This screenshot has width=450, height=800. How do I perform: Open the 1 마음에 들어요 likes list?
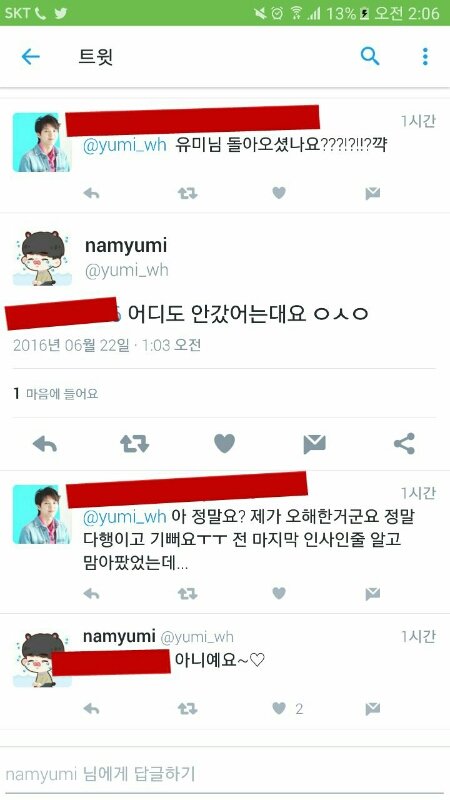click(x=56, y=393)
